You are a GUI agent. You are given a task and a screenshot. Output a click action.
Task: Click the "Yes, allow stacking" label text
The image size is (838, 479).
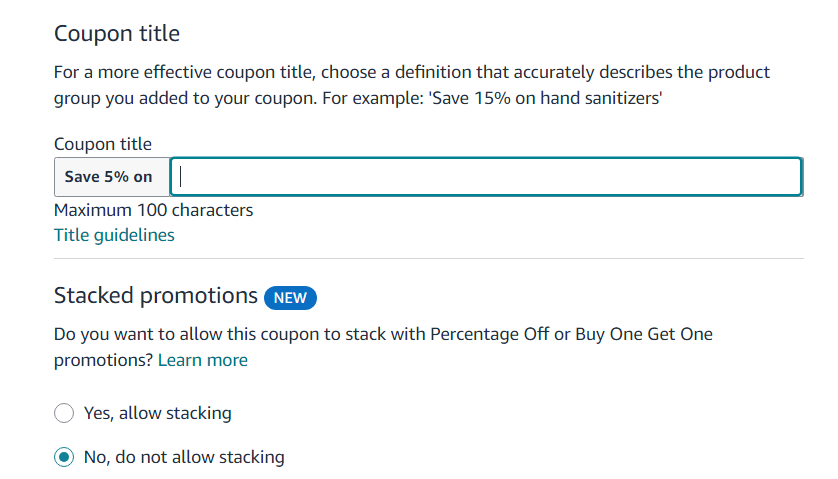[158, 413]
